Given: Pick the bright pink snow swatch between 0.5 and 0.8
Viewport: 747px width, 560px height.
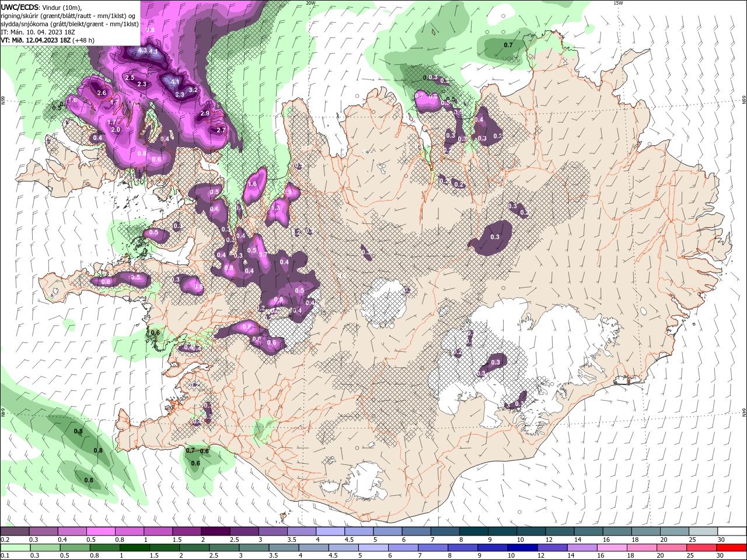Looking at the screenshot, I should click(100, 531).
